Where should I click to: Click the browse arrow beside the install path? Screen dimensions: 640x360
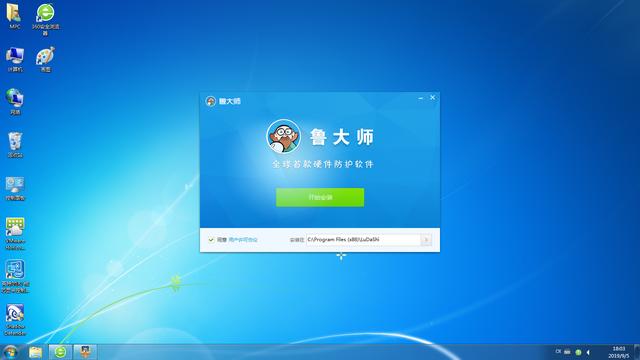pyautogui.click(x=426, y=240)
